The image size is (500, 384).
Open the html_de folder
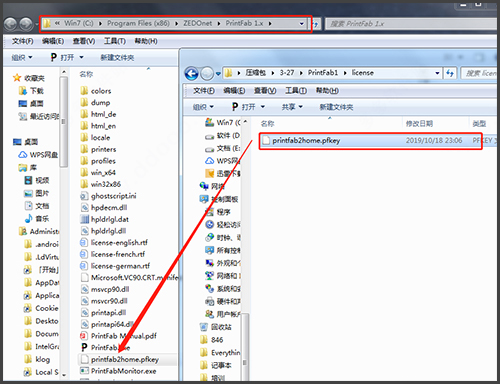click(x=98, y=114)
